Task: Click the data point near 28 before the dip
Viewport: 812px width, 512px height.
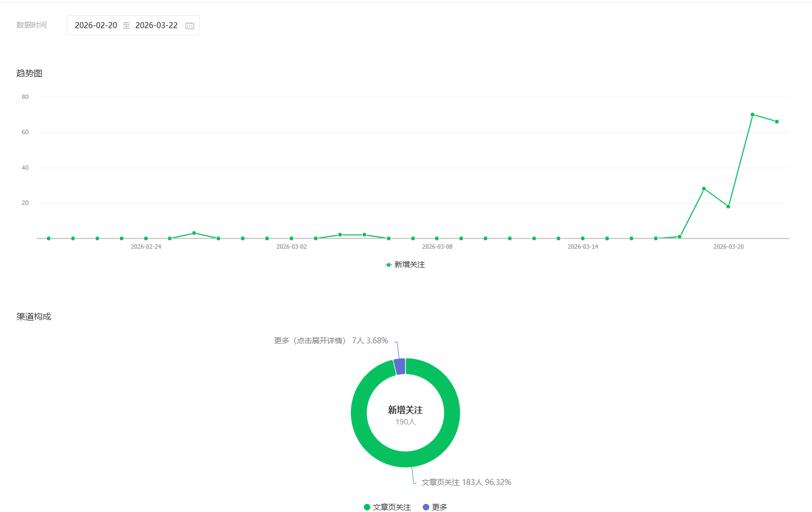Action: point(703,189)
